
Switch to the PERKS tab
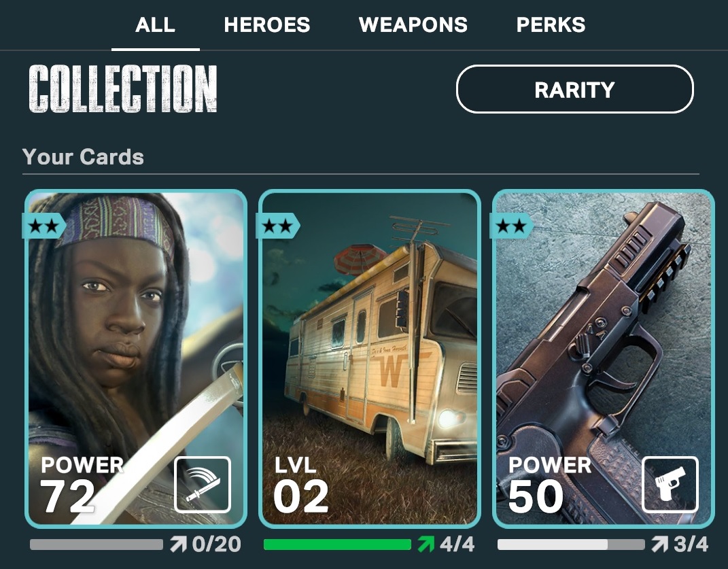pos(551,24)
